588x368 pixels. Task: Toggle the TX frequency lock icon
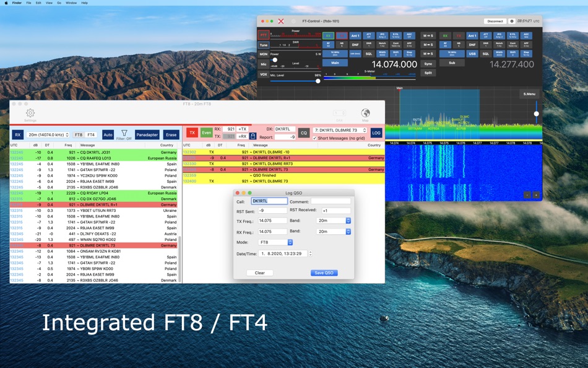click(253, 136)
